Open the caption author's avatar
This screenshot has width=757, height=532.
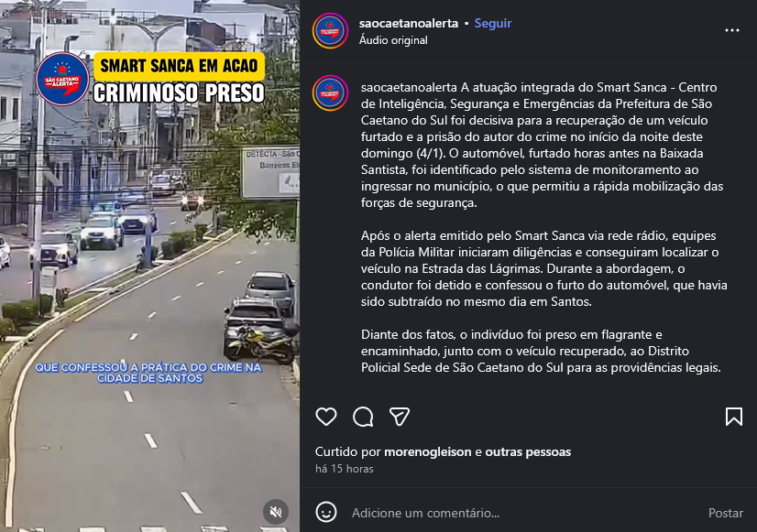pos(330,92)
